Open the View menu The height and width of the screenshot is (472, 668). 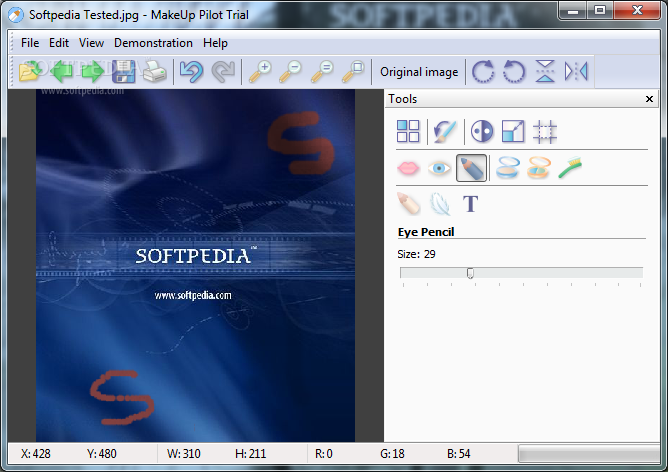[91, 43]
